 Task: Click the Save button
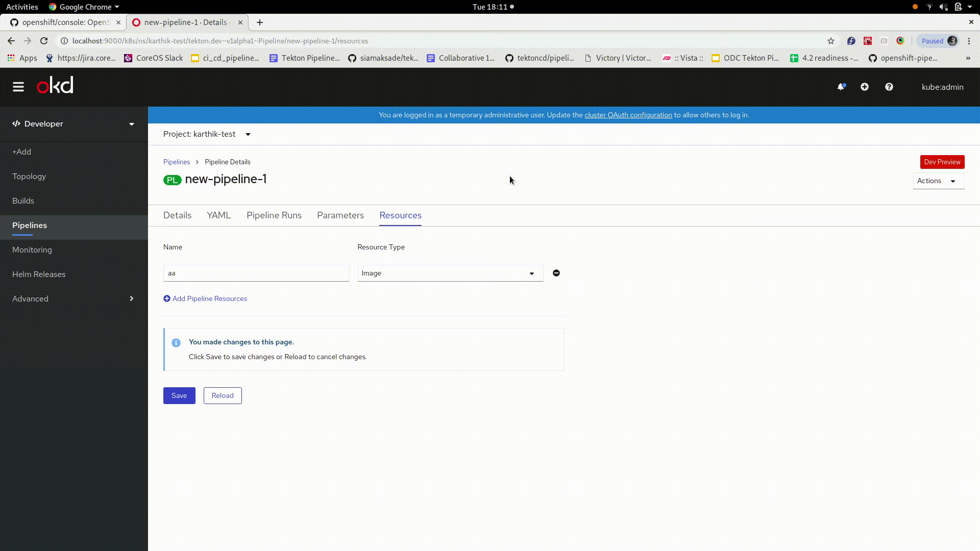pos(179,395)
